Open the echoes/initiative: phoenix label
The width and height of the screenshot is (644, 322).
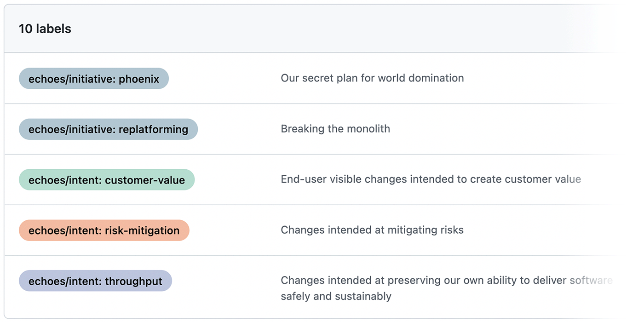coord(94,79)
